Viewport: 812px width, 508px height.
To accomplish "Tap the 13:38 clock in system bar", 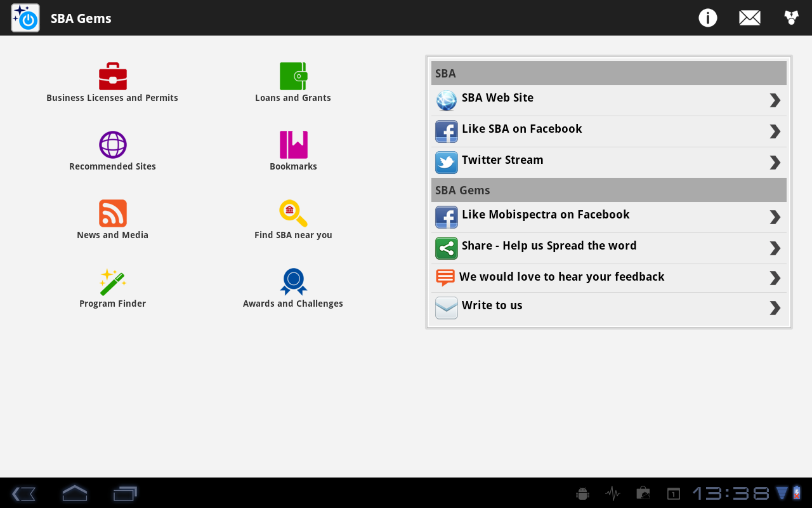I will coord(731,493).
